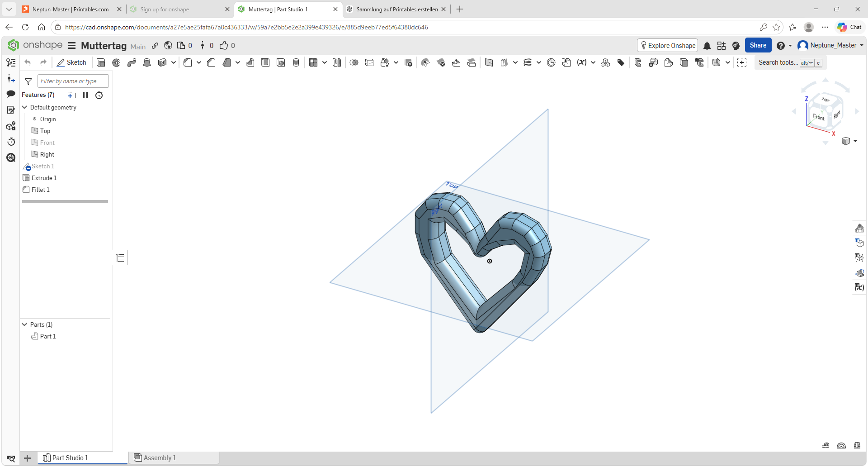Screen dimensions: 868x467
Task: Switch to Sammlung auf Printables erstellen tab
Action: pos(396,9)
